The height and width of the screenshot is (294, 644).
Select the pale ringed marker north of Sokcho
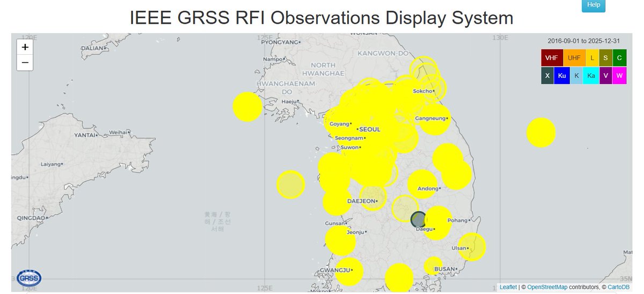[424, 70]
